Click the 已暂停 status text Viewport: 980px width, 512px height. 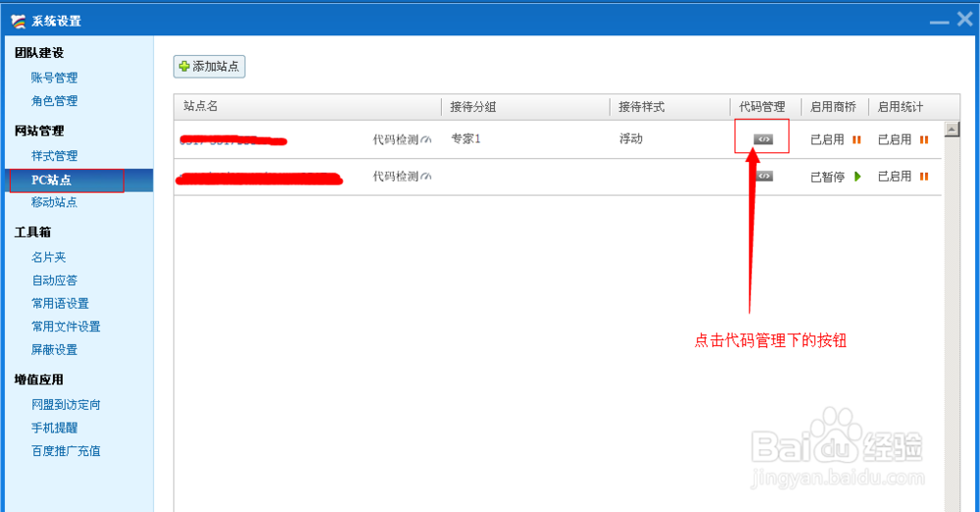(x=827, y=178)
